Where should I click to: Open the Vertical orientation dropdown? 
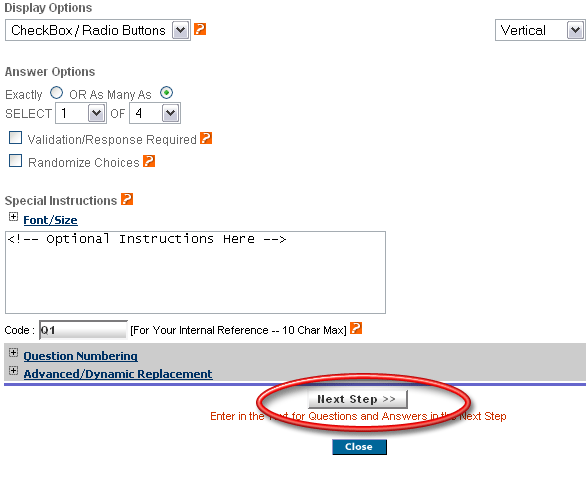(540, 30)
